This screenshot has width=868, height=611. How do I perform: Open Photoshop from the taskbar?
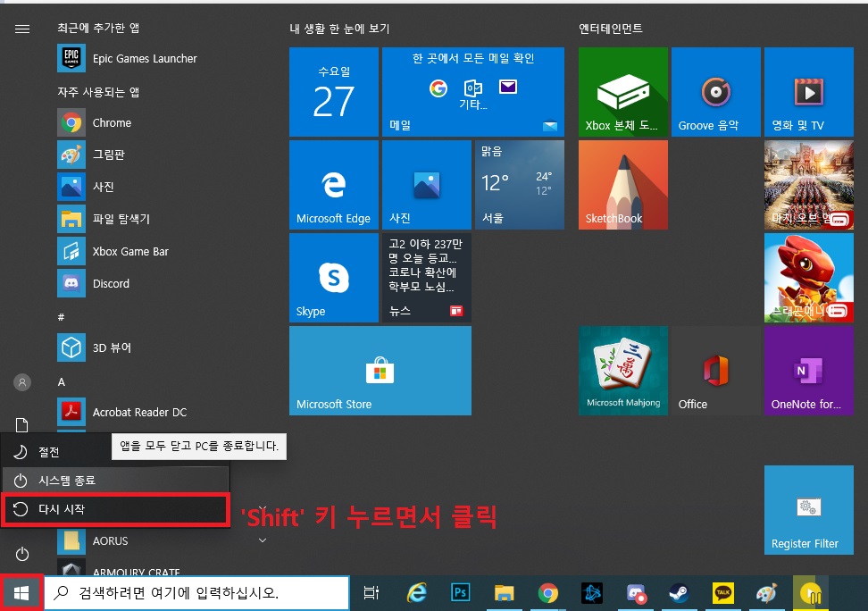pyautogui.click(x=460, y=593)
